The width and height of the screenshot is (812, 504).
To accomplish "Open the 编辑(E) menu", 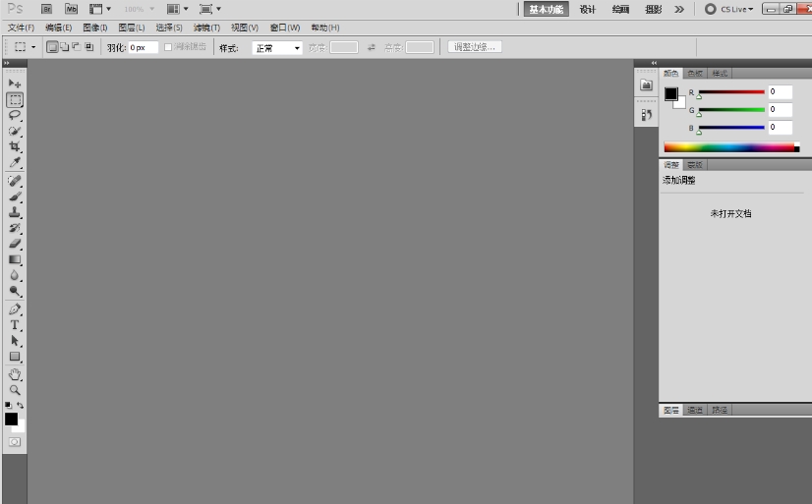I will click(59, 28).
